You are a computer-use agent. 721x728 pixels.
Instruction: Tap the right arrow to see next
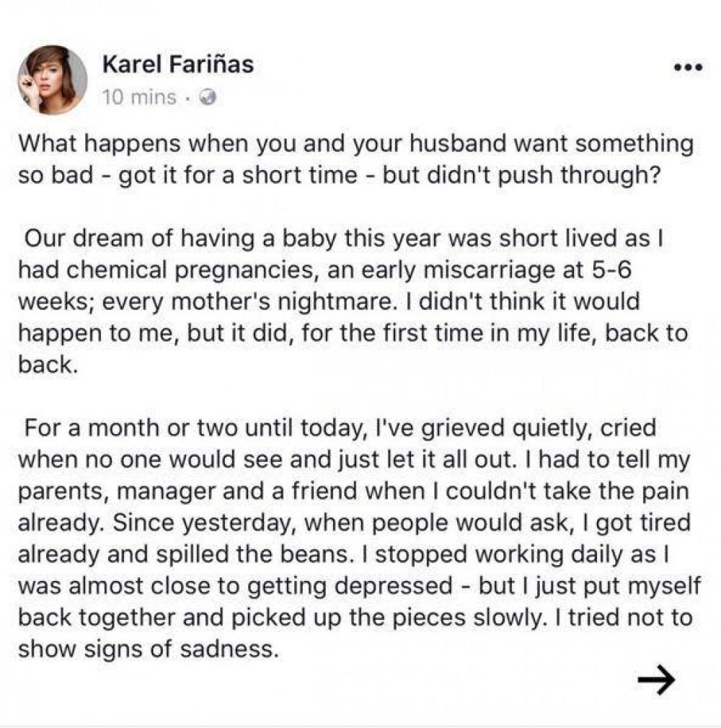click(656, 677)
